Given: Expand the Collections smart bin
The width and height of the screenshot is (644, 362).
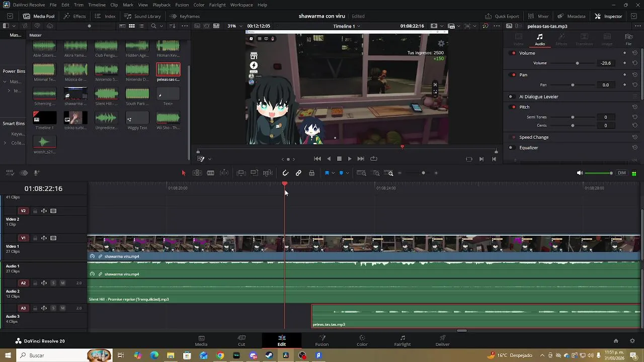Looking at the screenshot, I should tap(5, 143).
